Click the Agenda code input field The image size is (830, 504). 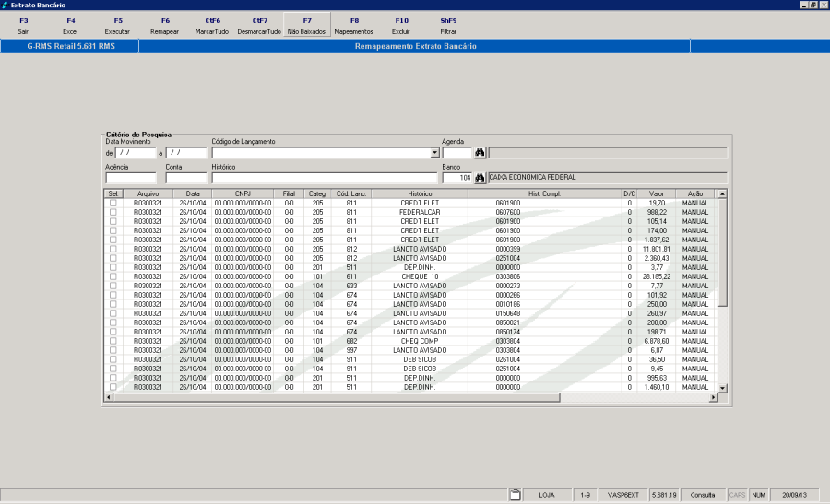(456, 153)
